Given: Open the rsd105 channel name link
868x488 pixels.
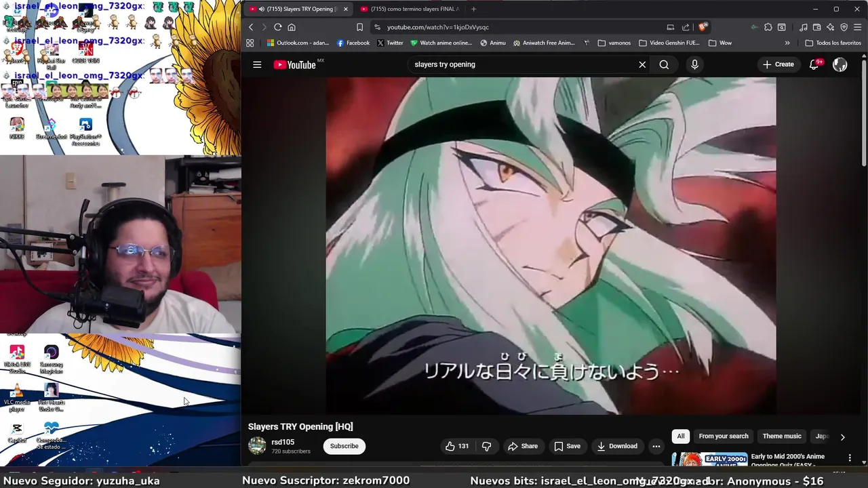Looking at the screenshot, I should [x=283, y=442].
